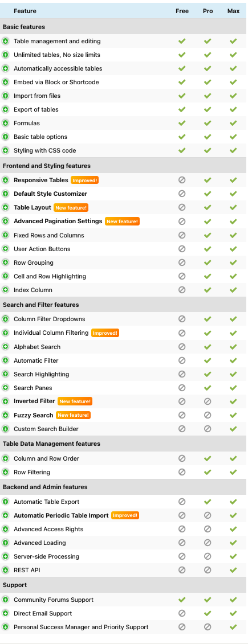Click the Max column header
Screen dimensions: 248x644
point(233,11)
